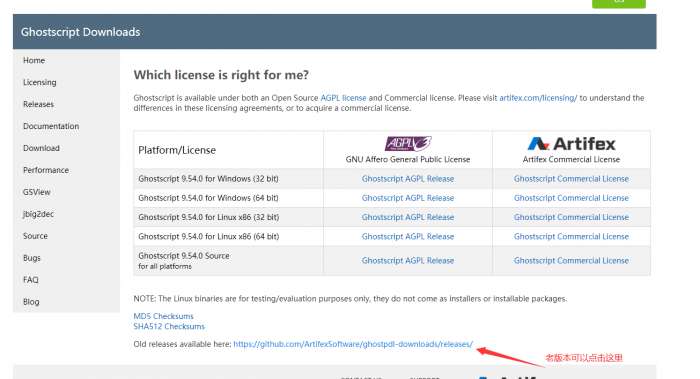This screenshot has height=379, width=700.
Task: Click the Platform/License table header
Action: coord(177,150)
